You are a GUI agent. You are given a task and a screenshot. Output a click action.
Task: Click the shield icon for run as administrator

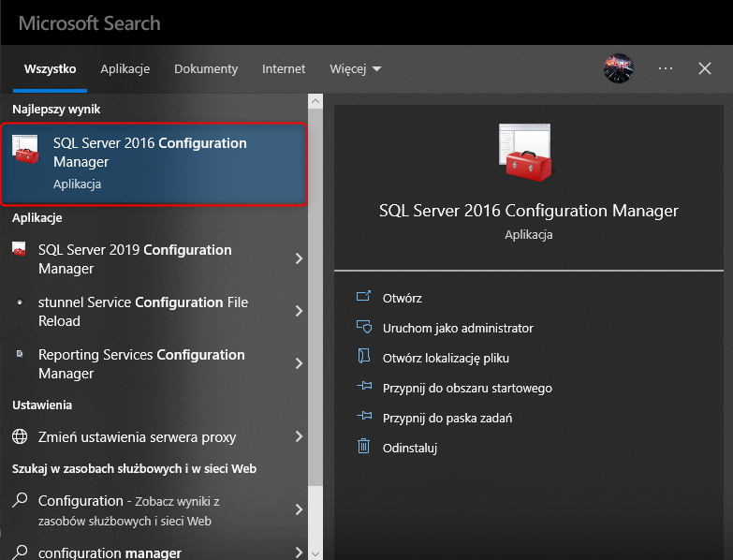(x=364, y=326)
